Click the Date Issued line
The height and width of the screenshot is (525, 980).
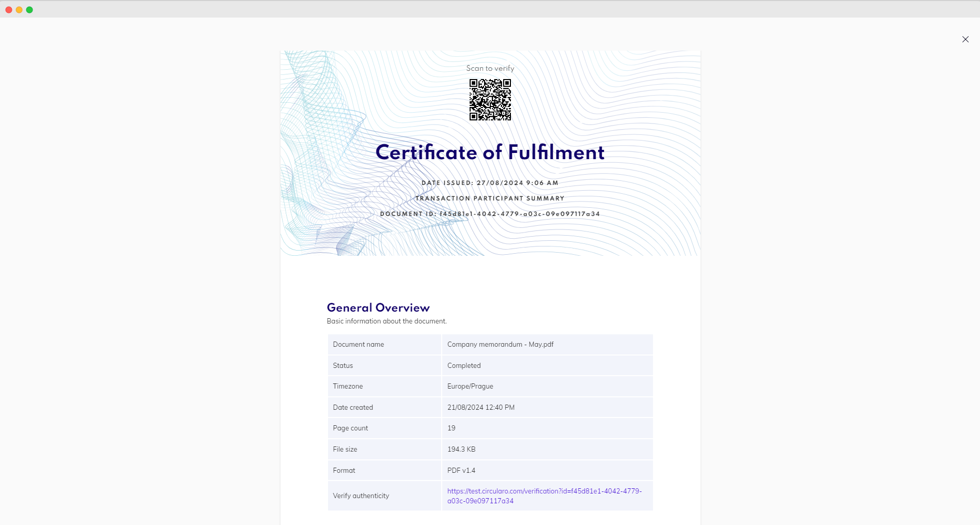tap(490, 182)
